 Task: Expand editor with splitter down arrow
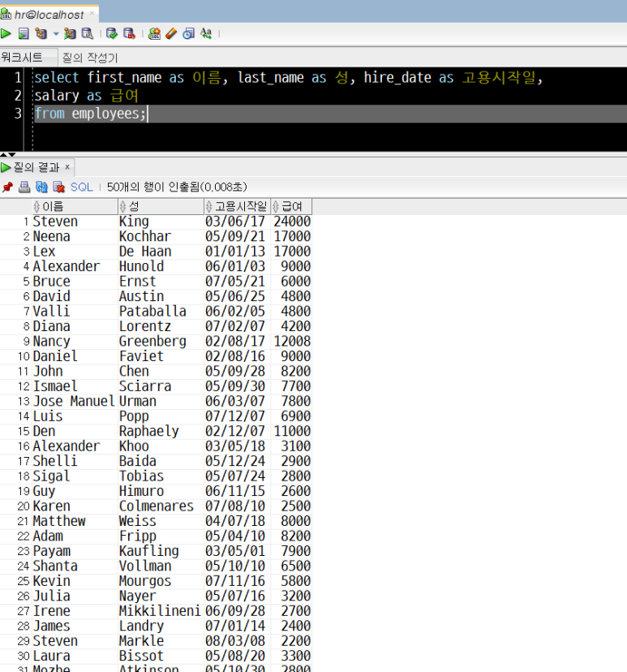tap(12, 154)
